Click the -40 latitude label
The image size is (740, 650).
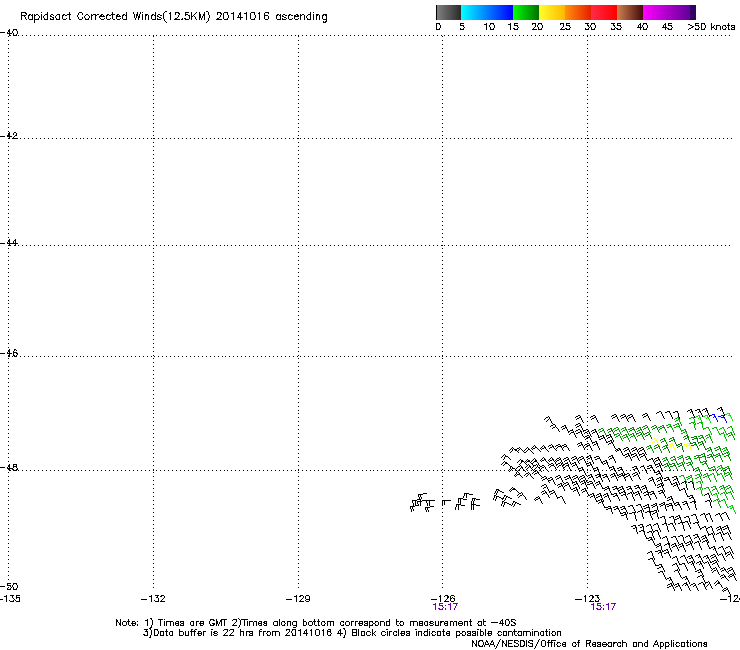coord(9,33)
